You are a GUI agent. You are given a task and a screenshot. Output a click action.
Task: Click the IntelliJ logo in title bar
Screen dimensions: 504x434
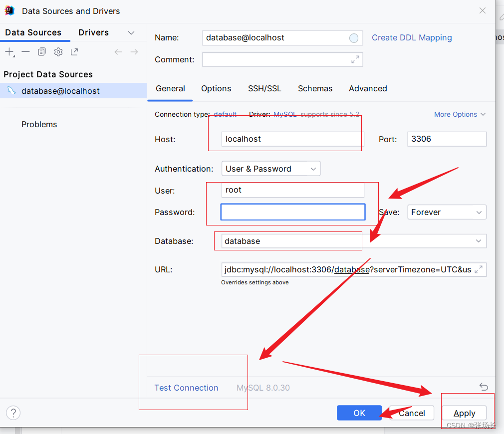click(9, 10)
